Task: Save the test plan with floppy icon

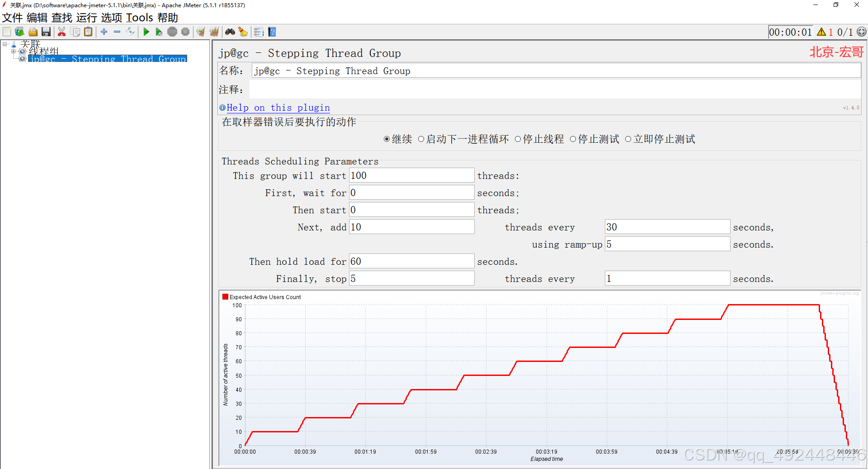Action: point(46,32)
